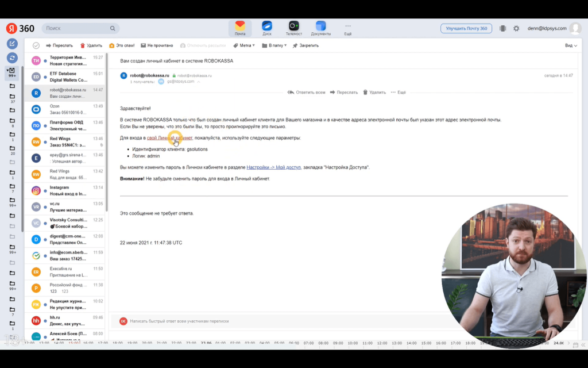Image resolution: width=588 pixels, height=368 pixels.
Task: Click the user avatar next to denn@ldpsys.com
Action: 575,28
